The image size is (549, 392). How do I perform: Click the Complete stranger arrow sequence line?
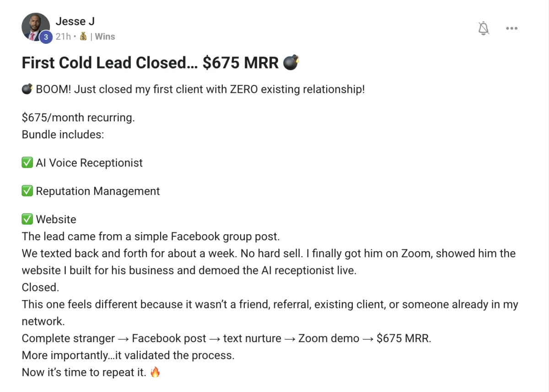click(x=227, y=338)
